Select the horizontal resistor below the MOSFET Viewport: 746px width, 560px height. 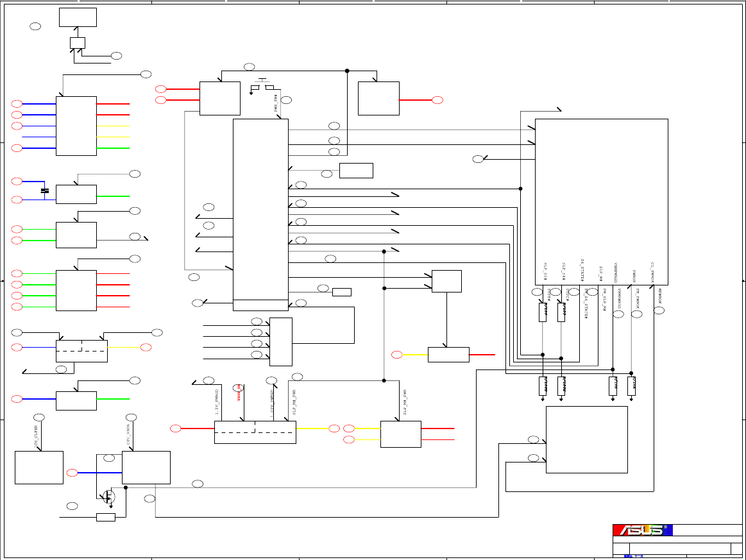click(106, 517)
